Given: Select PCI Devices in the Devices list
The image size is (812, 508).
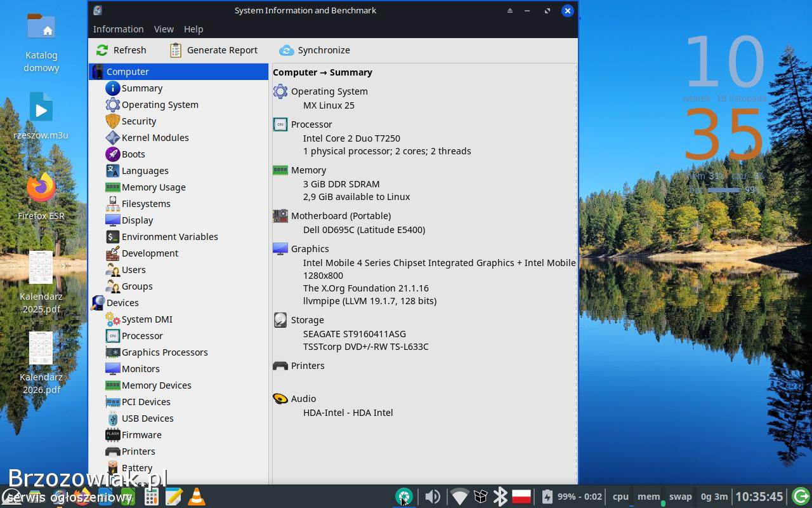Looking at the screenshot, I should pos(146,402).
